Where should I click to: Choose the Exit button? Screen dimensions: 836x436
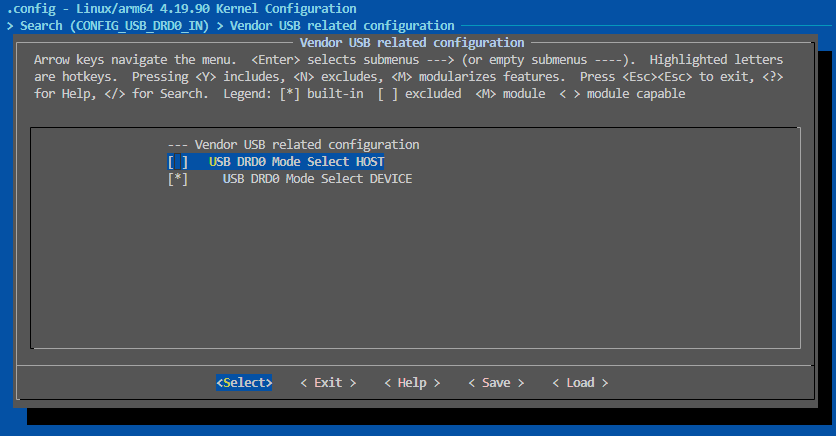(x=328, y=383)
